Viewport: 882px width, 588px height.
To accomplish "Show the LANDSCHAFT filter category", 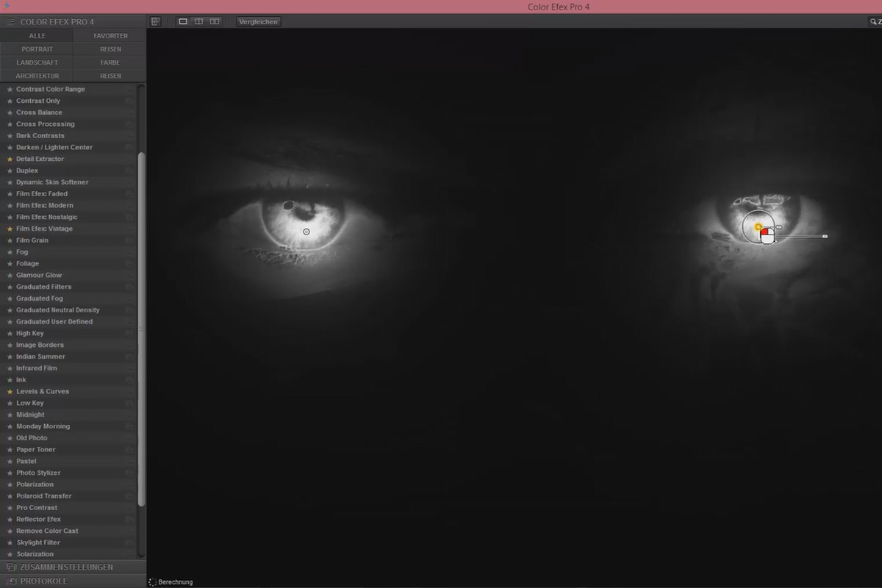I will click(37, 62).
